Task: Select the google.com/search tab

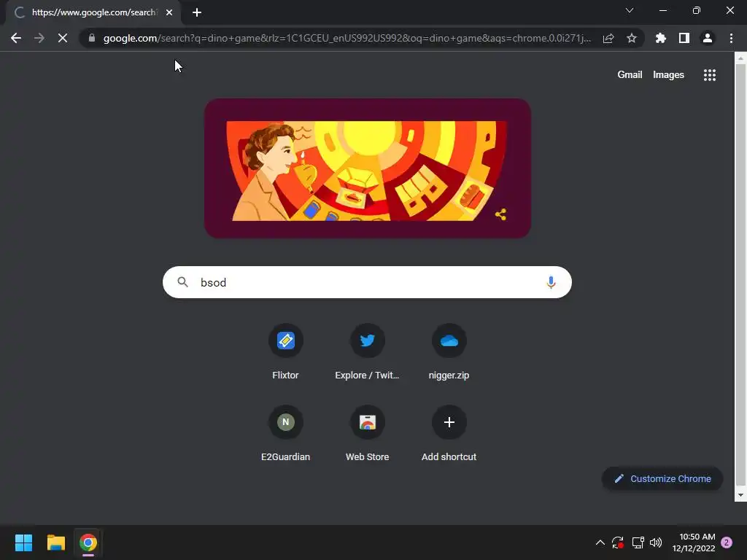Action: (94, 12)
